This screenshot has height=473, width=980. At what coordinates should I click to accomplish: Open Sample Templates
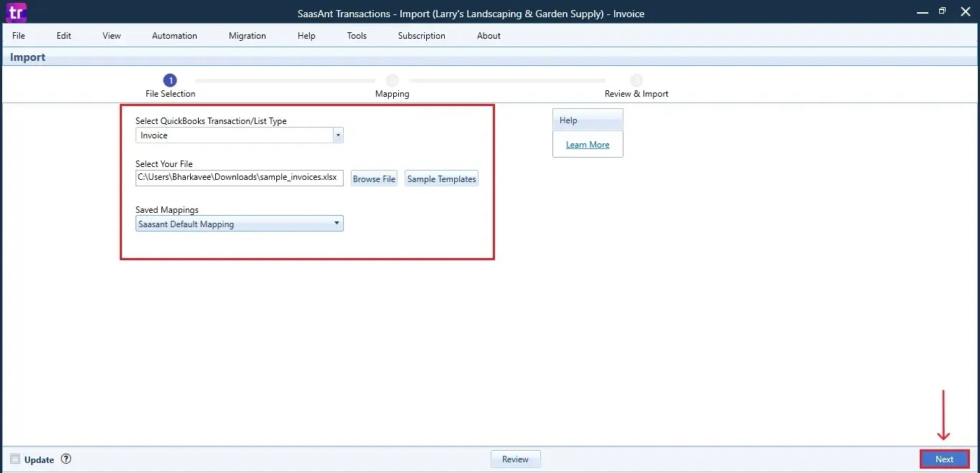[x=442, y=179]
